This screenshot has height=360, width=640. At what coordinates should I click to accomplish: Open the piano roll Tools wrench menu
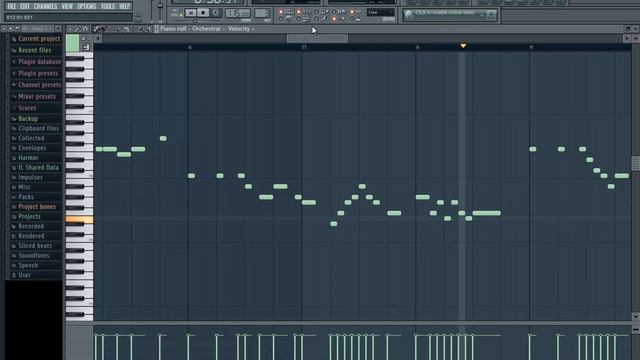[77, 29]
